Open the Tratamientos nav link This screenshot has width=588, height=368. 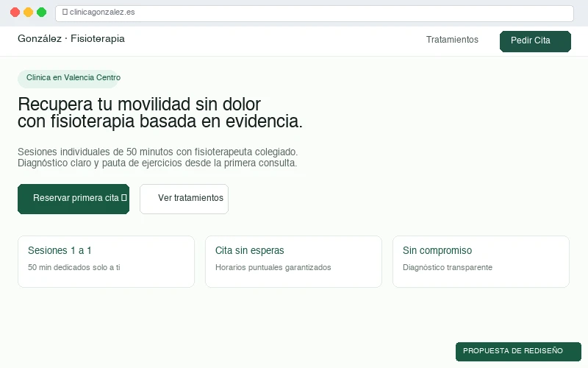pyautogui.click(x=452, y=40)
